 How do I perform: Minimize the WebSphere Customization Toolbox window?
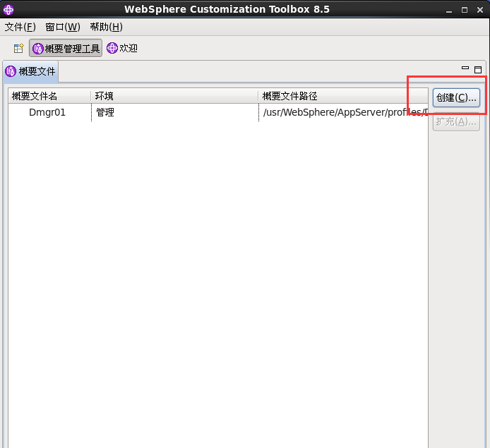coord(449,10)
